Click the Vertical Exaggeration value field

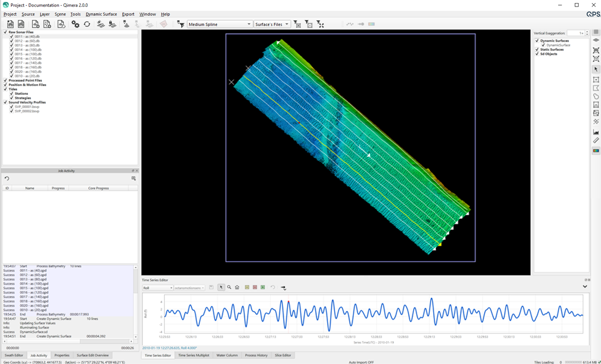click(x=575, y=33)
